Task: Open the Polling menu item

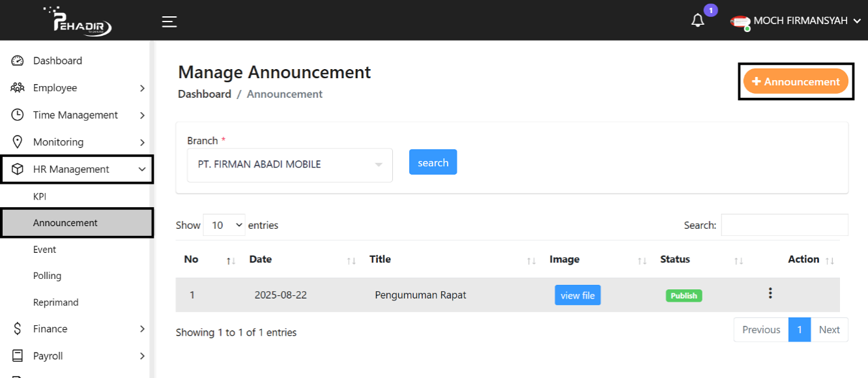Action: [46, 275]
